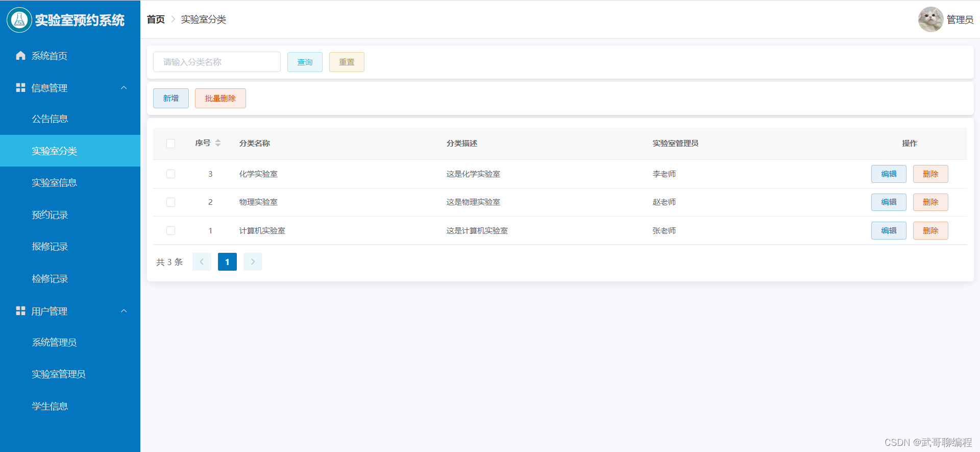Click the 共 3 条 total count text
This screenshot has height=452, width=980.
169,262
